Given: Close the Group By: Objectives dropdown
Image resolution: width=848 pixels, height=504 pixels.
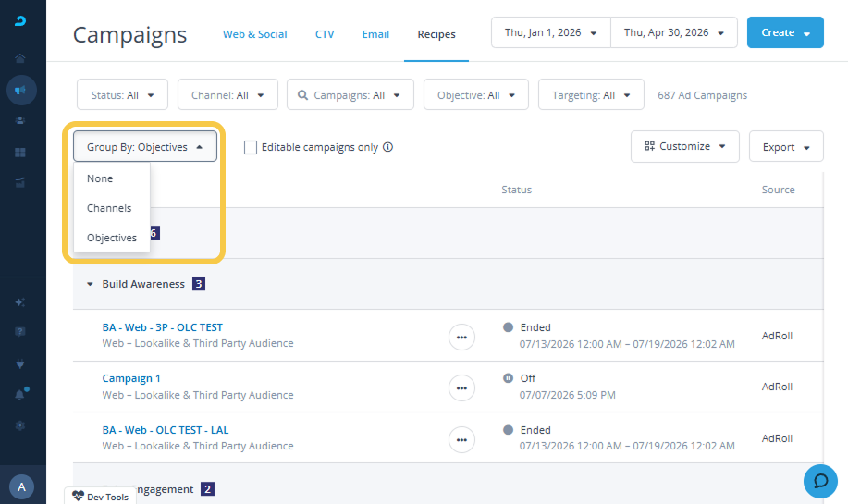Looking at the screenshot, I should tap(145, 146).
